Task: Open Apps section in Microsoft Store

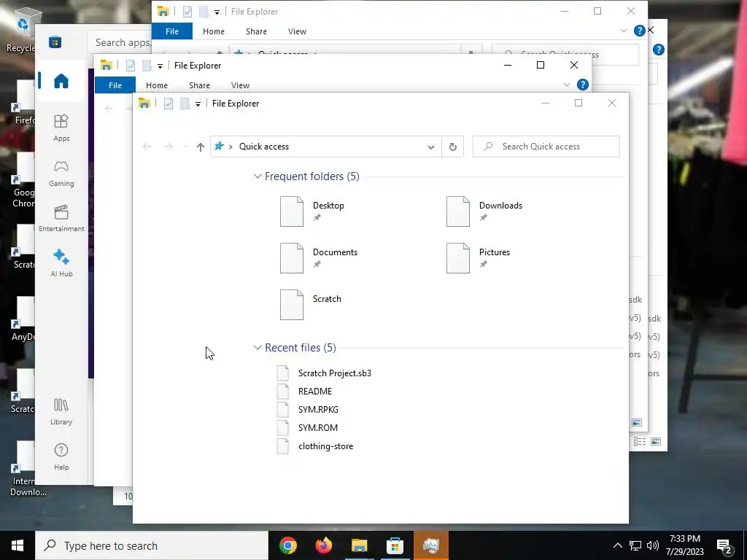Action: pos(61,128)
